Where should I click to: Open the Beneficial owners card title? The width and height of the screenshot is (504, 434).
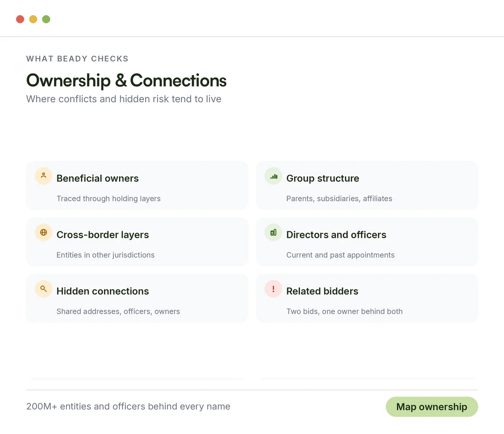coord(97,178)
